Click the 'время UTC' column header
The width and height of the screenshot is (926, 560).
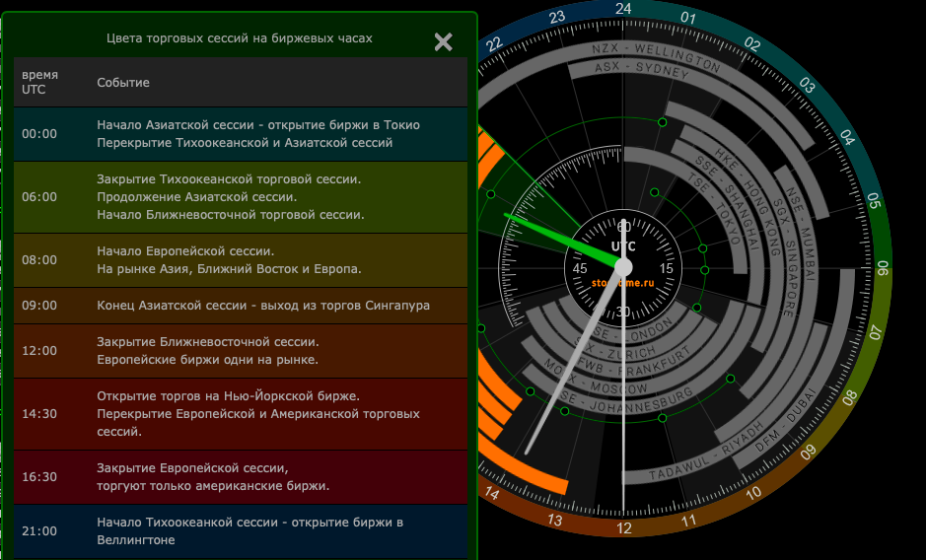point(40,82)
